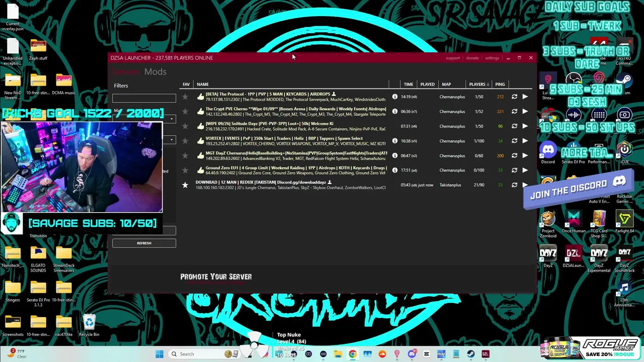Image resolution: width=644 pixels, height=362 pixels.
Task: Favorite The Crypt PVE Cherno server star
Action: [x=185, y=111]
